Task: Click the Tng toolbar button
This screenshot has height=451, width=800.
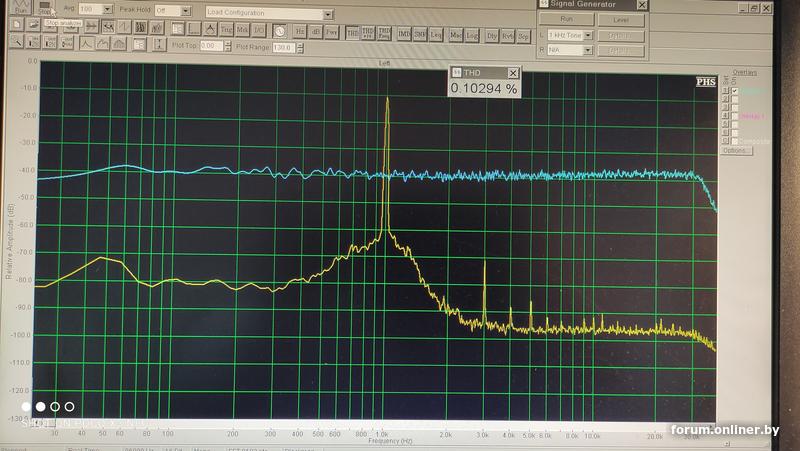Action: [x=226, y=30]
